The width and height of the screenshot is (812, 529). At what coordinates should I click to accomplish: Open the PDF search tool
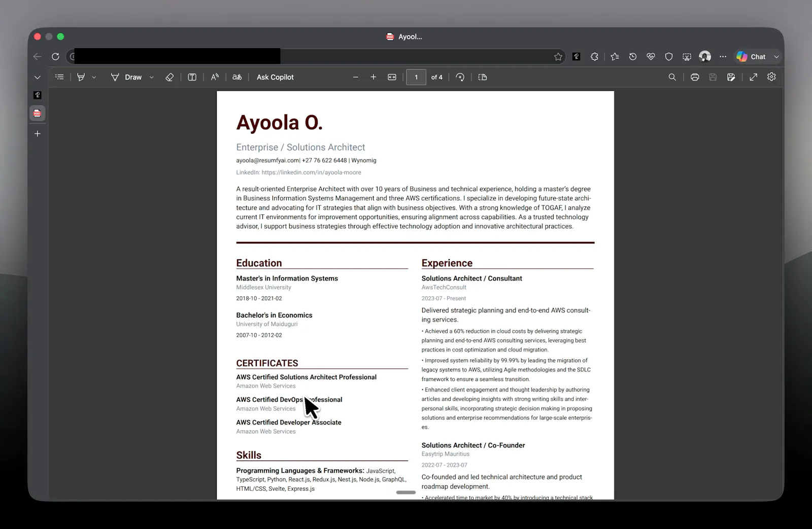[x=672, y=77]
